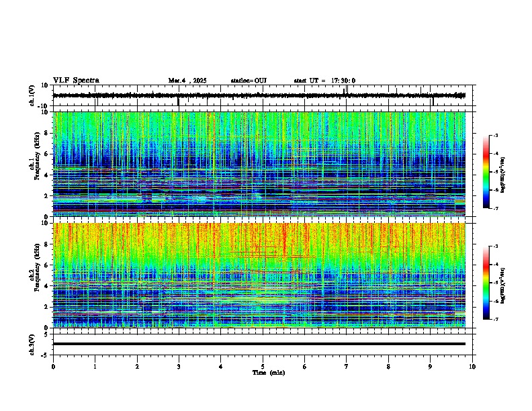Viewport: 532px width, 411px height.
Task: Click time axis tick label '7'
Action: pos(347,366)
